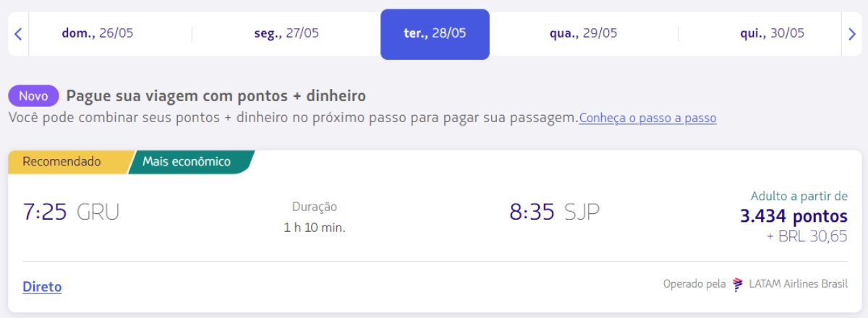Go to previous dates with left chevron
The width and height of the screenshot is (868, 318).
(x=18, y=33)
